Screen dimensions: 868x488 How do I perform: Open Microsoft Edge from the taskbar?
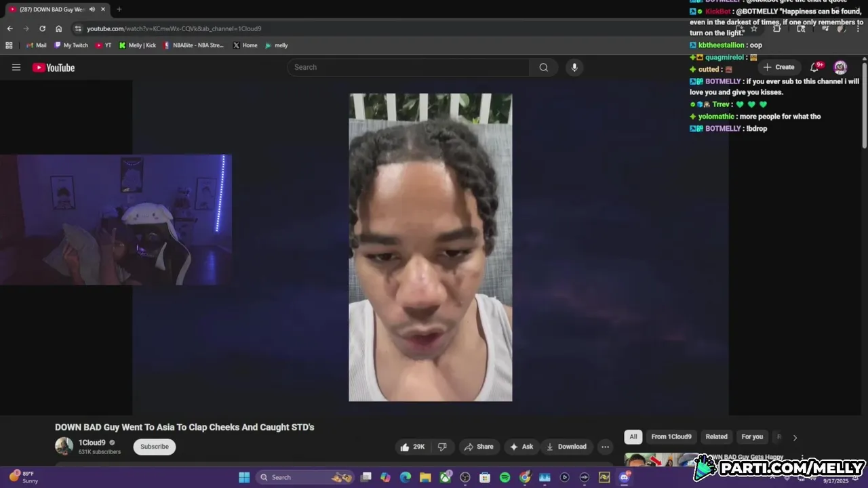pyautogui.click(x=406, y=477)
